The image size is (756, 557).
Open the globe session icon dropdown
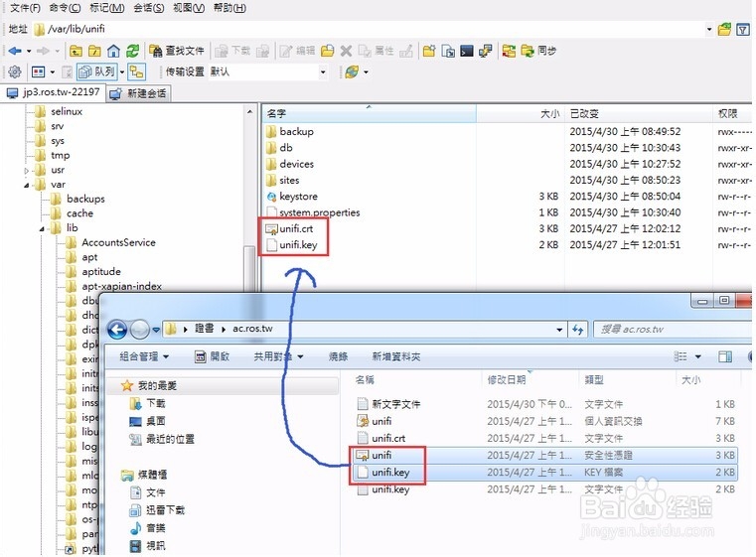point(366,72)
